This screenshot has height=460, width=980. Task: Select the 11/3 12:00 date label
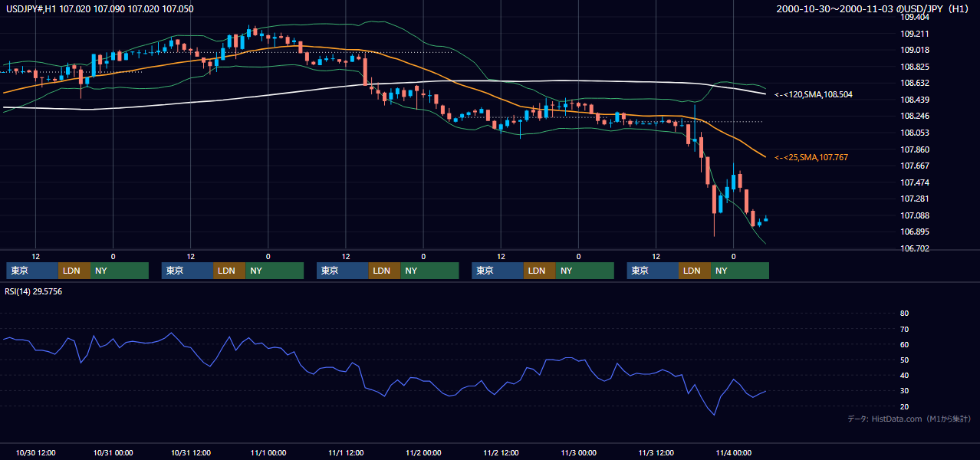pos(656,452)
